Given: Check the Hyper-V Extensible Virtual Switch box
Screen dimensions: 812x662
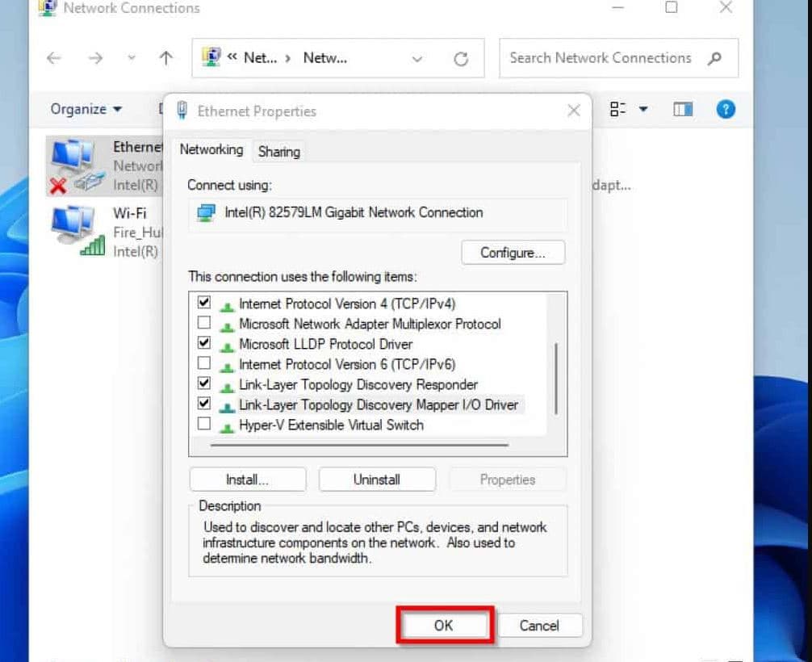Looking at the screenshot, I should pyautogui.click(x=204, y=424).
